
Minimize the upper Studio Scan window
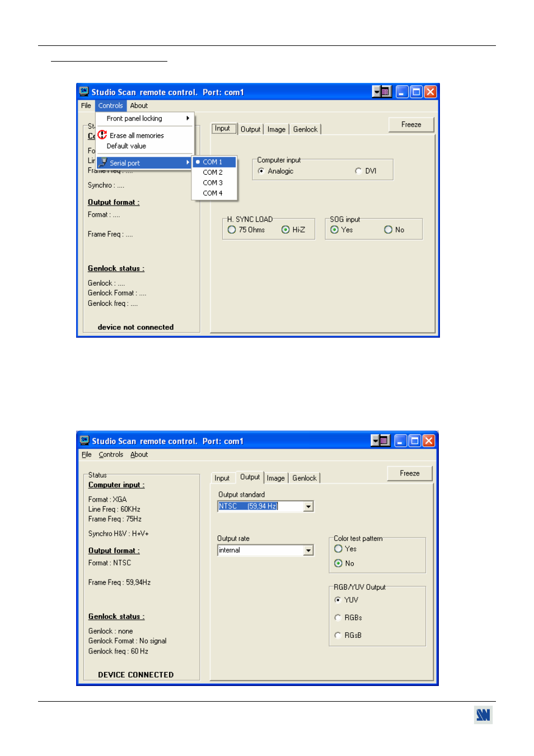pyautogui.click(x=402, y=92)
